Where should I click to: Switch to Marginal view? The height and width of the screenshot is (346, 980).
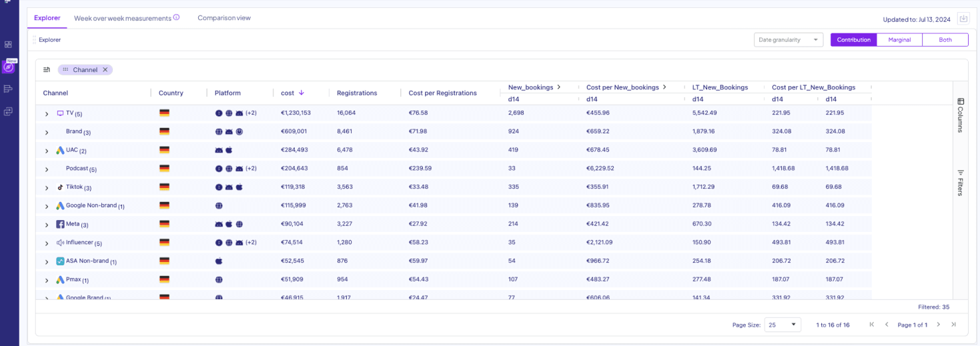coord(899,40)
